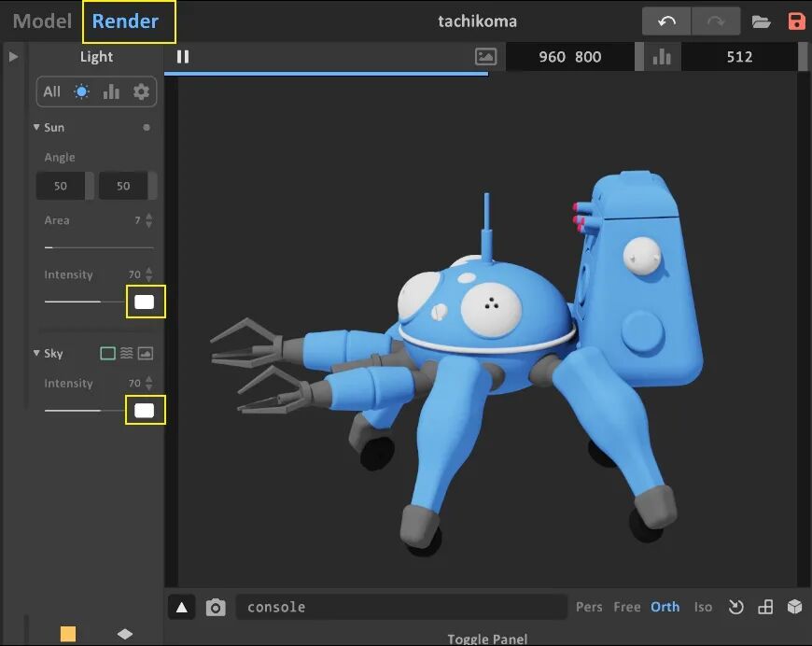This screenshot has width=812, height=646.
Task: Collapse the Sun section
Action: (x=36, y=127)
